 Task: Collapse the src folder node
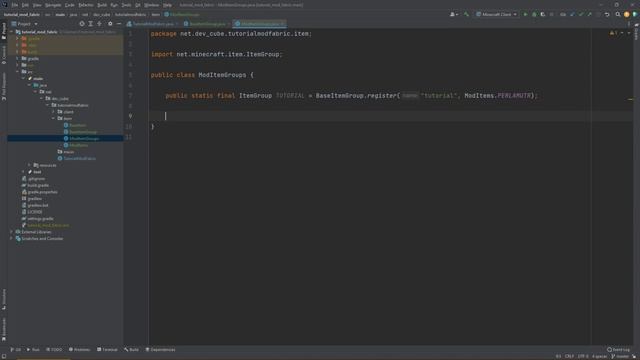(x=18, y=72)
